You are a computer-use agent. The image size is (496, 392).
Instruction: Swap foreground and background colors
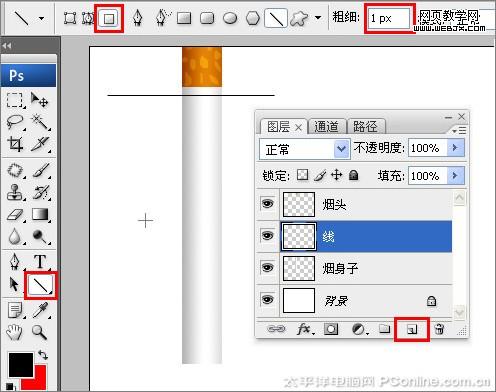43,355
